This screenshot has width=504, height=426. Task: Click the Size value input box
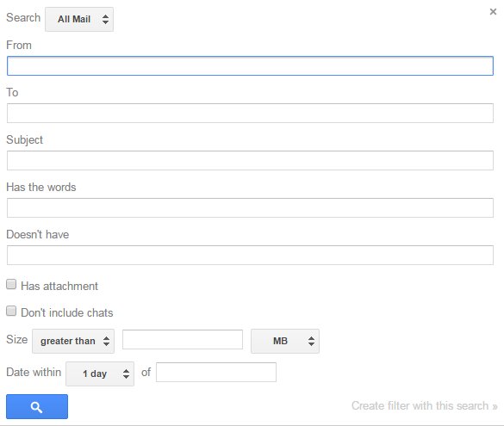tap(183, 339)
